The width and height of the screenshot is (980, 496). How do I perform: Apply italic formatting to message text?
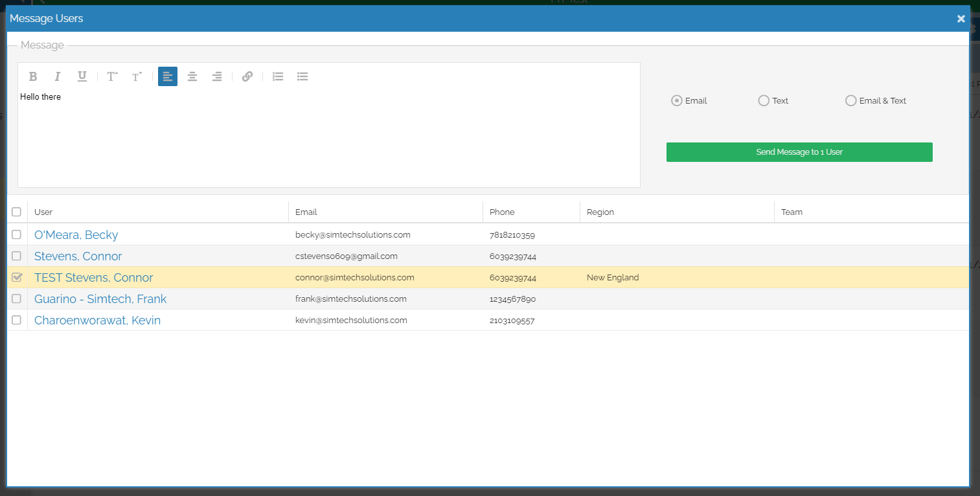click(x=57, y=76)
